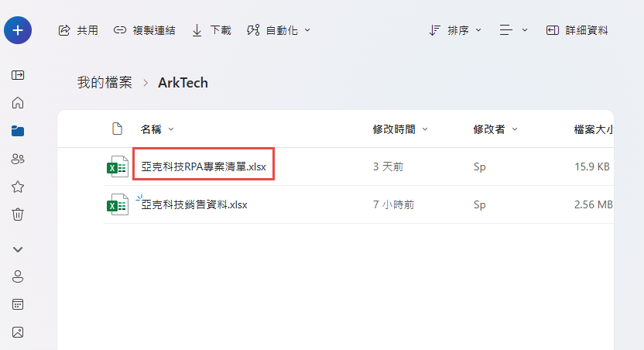Screen dimensions: 644x350
Task: Select the My Files folder sidebar icon
Action: [x=18, y=131]
